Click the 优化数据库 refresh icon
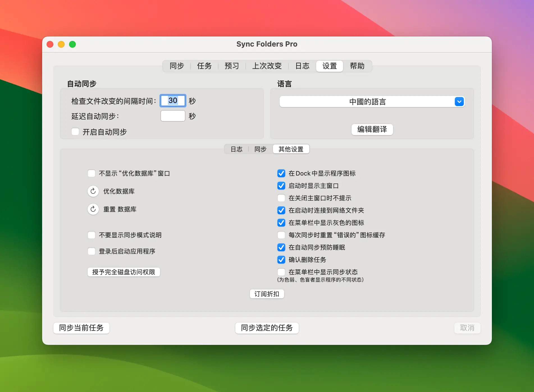534x392 pixels. 93,191
